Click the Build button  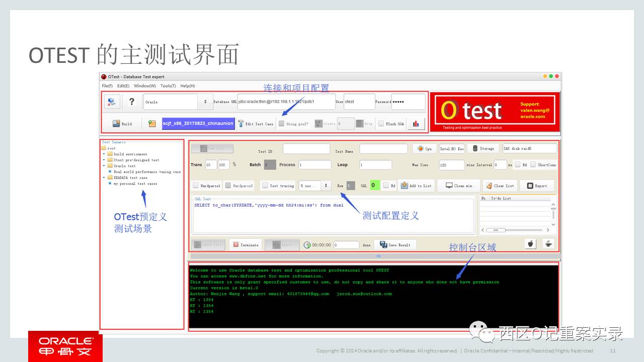pyautogui.click(x=122, y=124)
